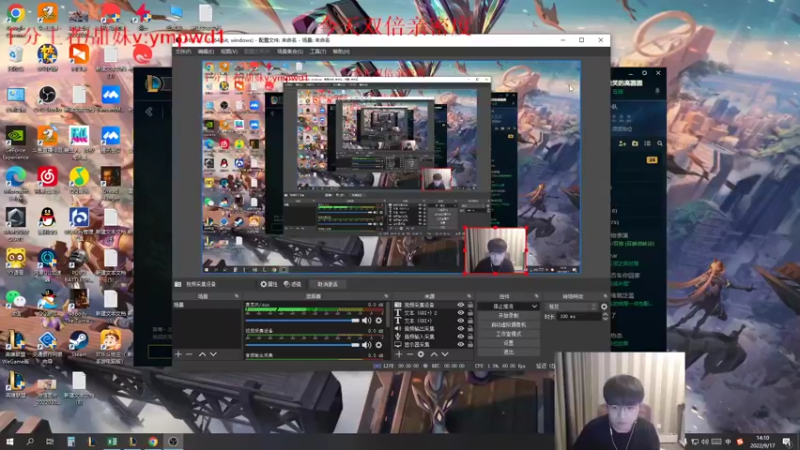Open settings gear of first mixer channel
Image resolution: width=800 pixels, height=450 pixels.
pyautogui.click(x=379, y=320)
